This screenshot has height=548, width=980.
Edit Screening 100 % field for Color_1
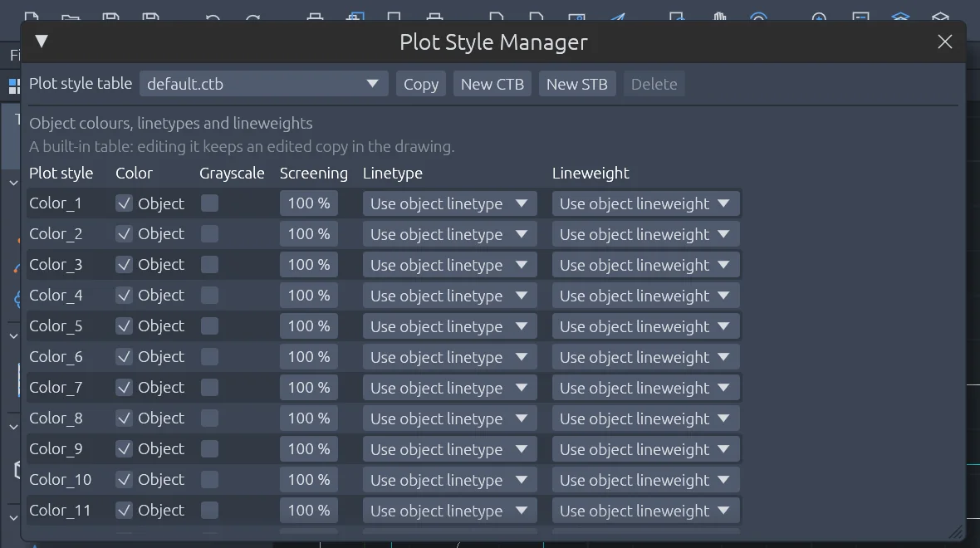pos(309,203)
